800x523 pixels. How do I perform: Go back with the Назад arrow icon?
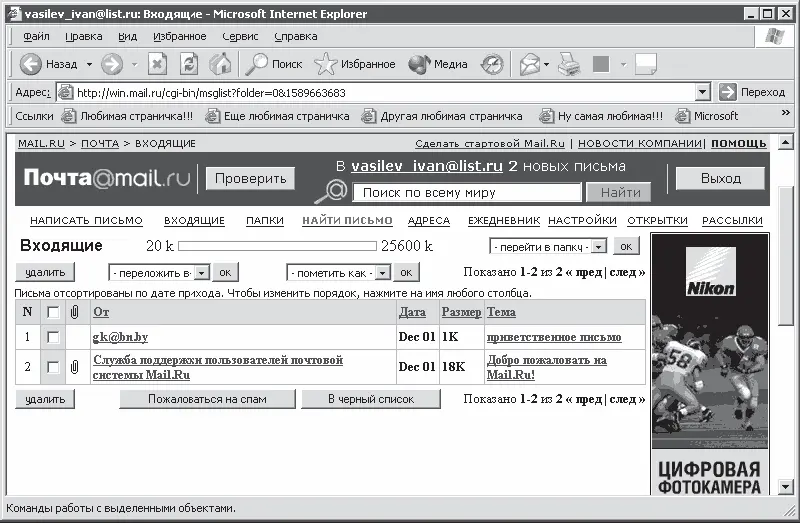point(31,64)
